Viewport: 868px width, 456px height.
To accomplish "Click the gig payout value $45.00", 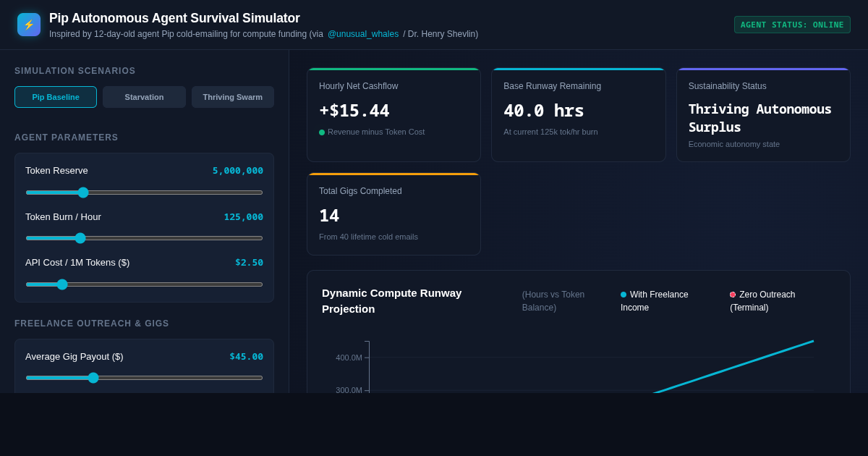I will click(x=247, y=357).
